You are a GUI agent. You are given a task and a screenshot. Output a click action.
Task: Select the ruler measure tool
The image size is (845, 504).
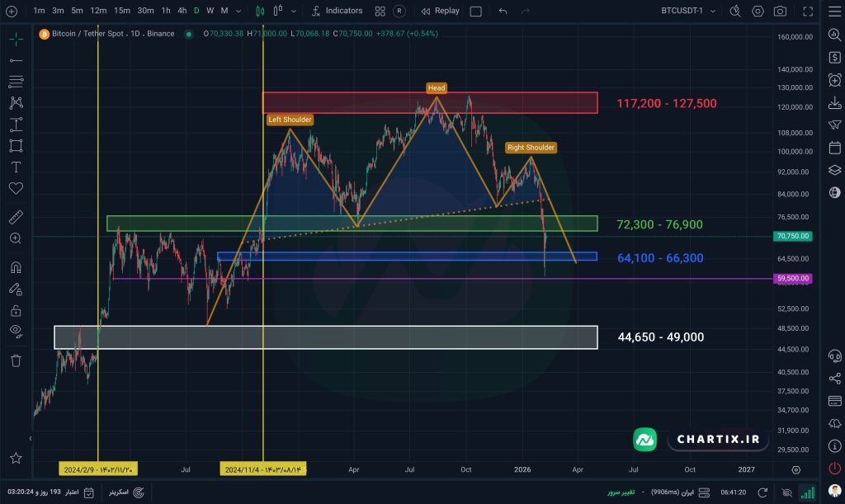click(16, 218)
